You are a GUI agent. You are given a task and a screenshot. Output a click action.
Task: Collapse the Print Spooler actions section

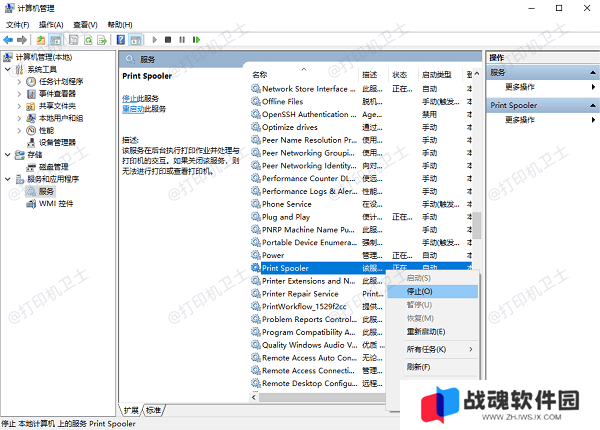(592, 105)
